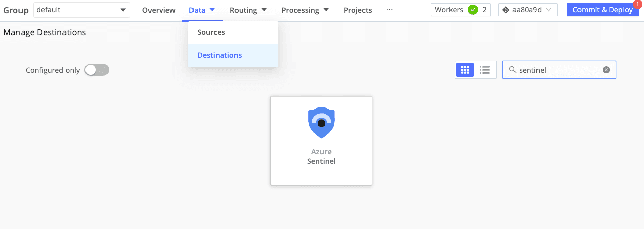The image size is (644, 229).
Task: Open the more options ellipsis menu
Action: 390,10
